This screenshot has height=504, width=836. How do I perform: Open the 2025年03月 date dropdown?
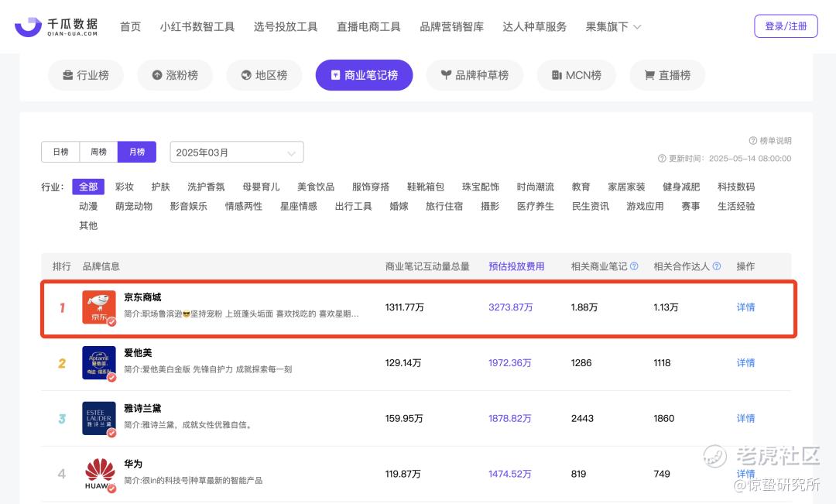coord(237,153)
